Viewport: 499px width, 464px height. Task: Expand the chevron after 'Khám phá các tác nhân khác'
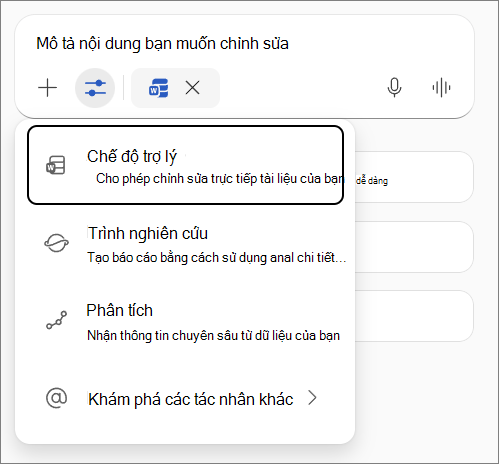tap(312, 398)
